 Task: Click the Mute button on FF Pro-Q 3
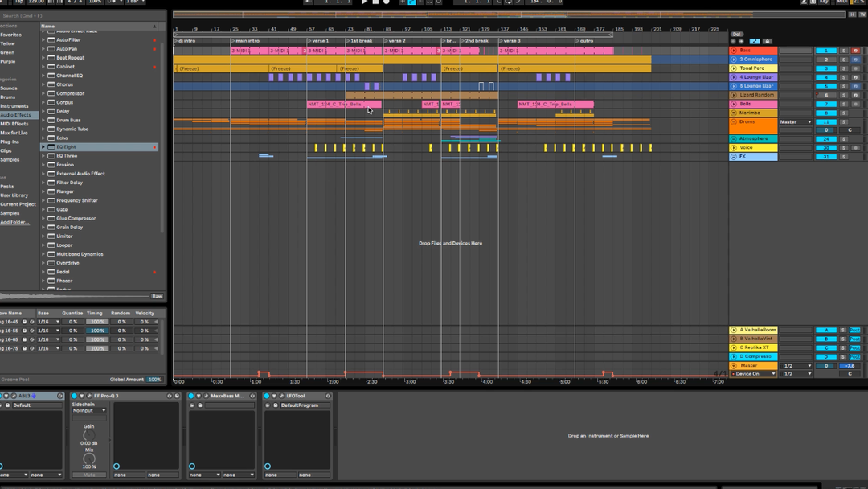[x=88, y=475]
